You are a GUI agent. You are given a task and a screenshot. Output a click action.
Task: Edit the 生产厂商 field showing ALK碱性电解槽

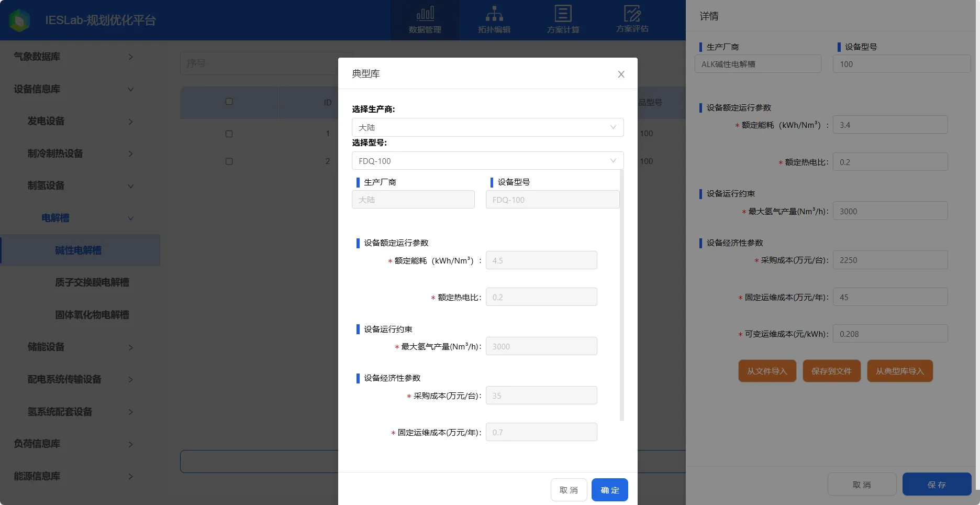click(758, 64)
